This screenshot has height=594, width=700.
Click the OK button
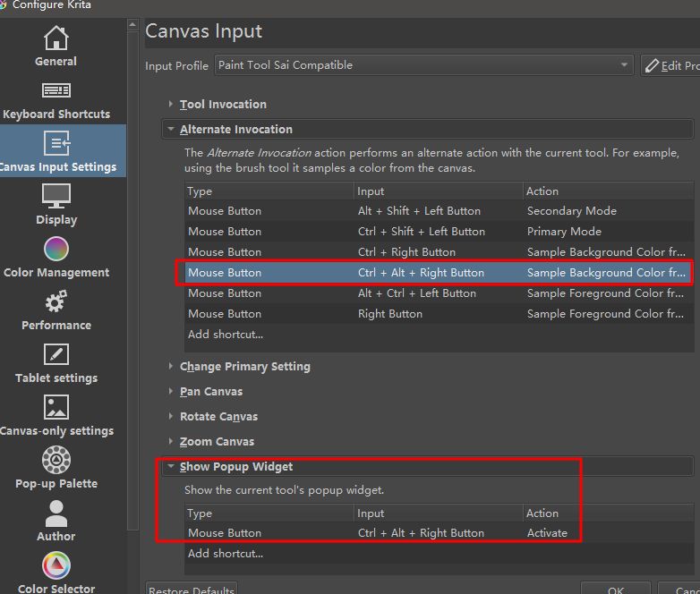pyautogui.click(x=615, y=590)
